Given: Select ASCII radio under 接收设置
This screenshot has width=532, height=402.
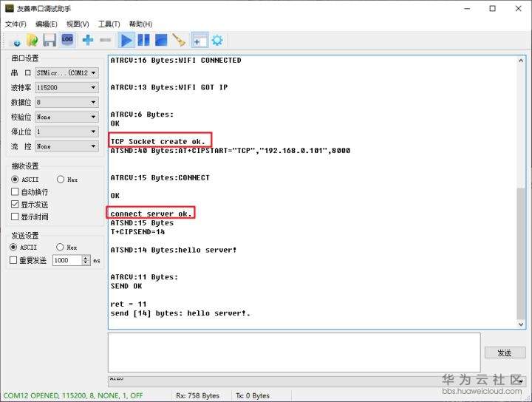Looking at the screenshot, I should pos(15,179).
